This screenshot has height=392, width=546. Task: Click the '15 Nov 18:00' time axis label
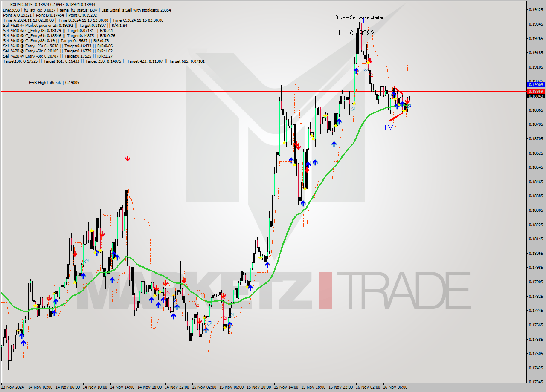pyautogui.click(x=313, y=387)
